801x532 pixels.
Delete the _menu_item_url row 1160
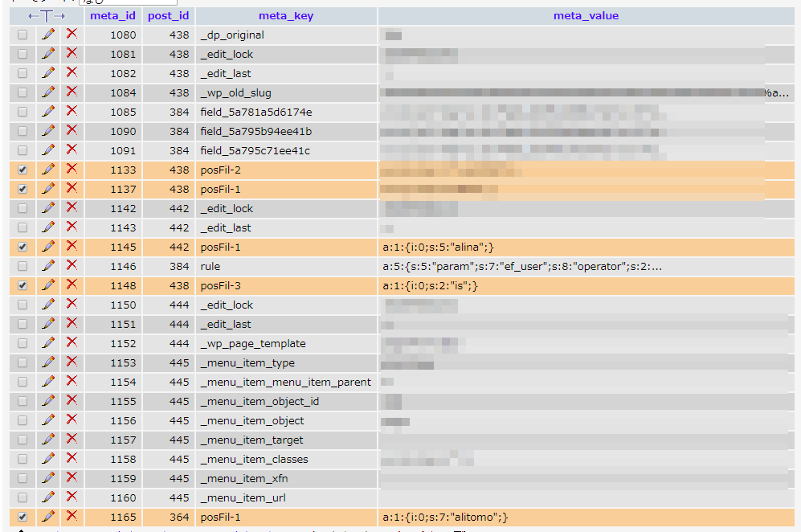coord(72,497)
